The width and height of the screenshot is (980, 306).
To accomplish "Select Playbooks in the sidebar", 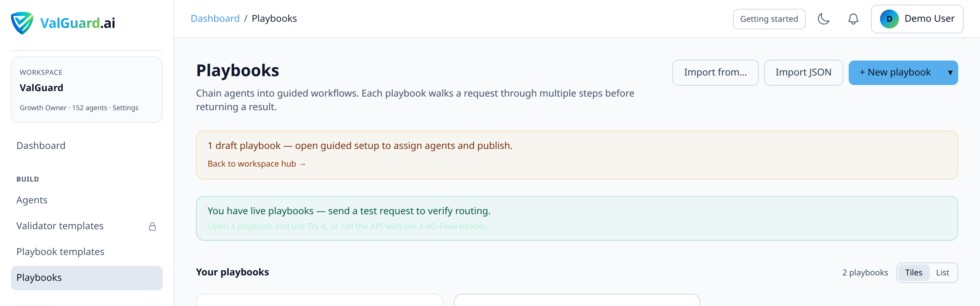I will coord(86,278).
